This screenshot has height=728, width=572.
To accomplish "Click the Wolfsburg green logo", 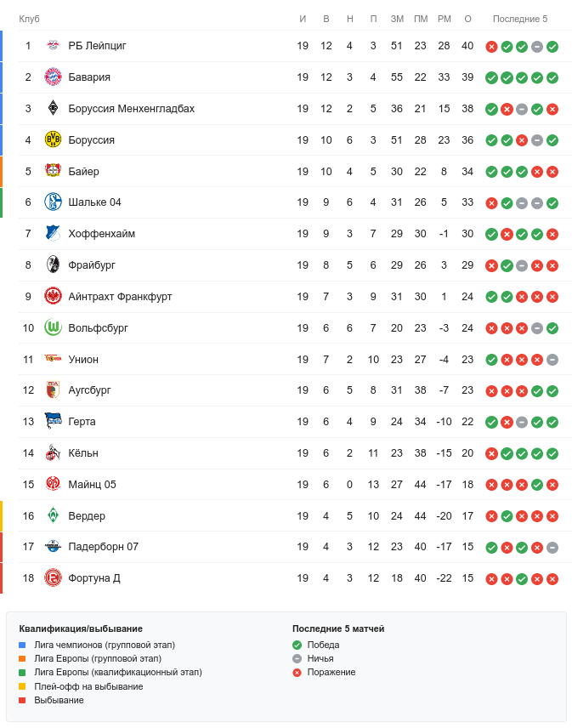I will click(54, 327).
